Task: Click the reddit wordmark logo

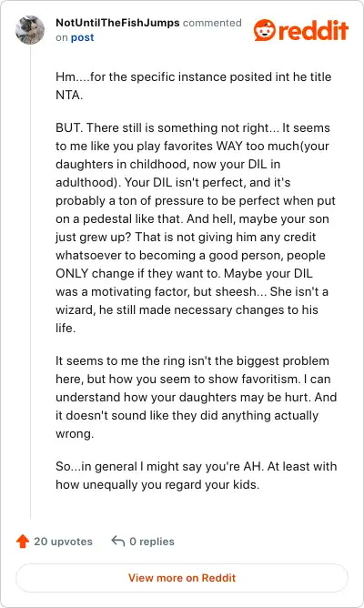Action: [314, 30]
